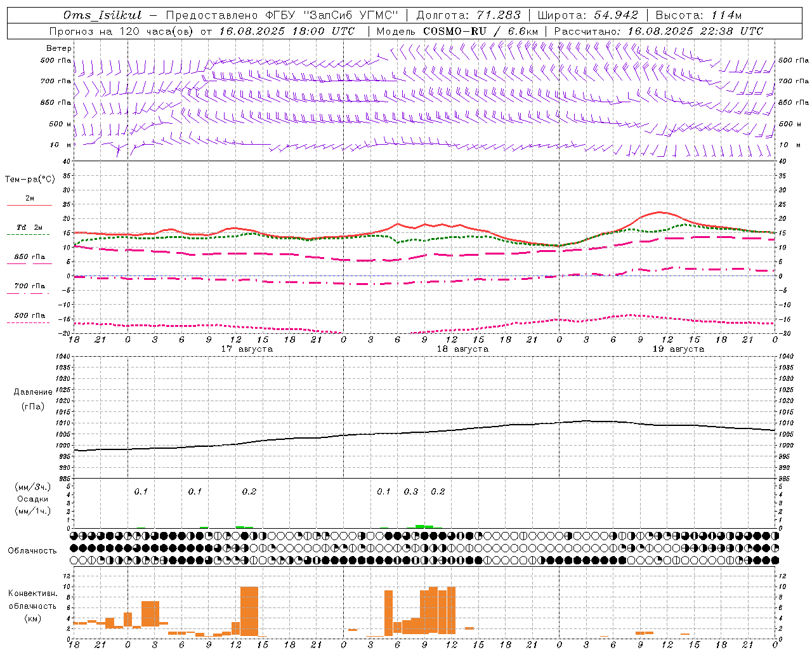
Task: Click the 19 августа date label
Action: coord(678,349)
